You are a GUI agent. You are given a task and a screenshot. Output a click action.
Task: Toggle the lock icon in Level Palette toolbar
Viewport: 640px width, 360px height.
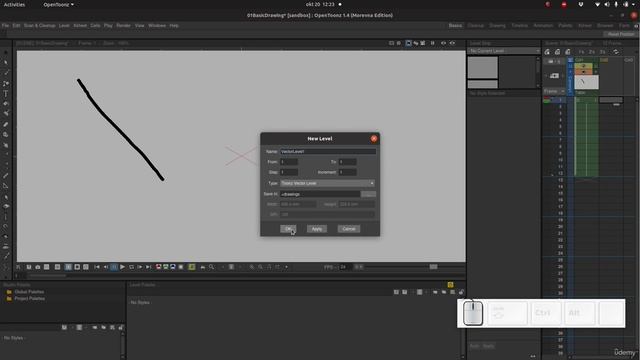click(x=461, y=292)
